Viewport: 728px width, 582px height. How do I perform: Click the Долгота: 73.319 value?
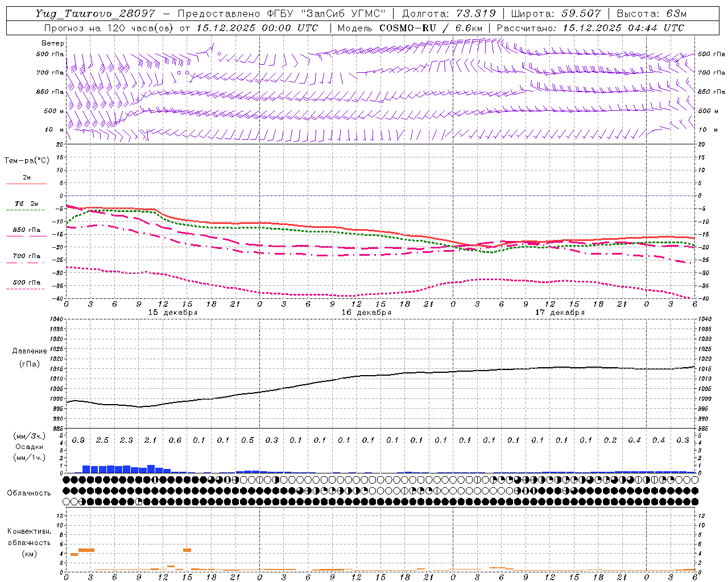(449, 14)
